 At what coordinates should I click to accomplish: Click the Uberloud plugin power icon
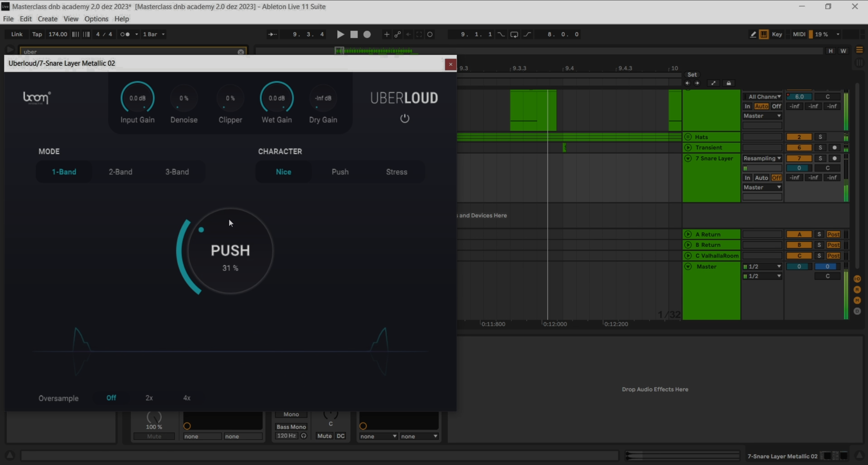(404, 118)
